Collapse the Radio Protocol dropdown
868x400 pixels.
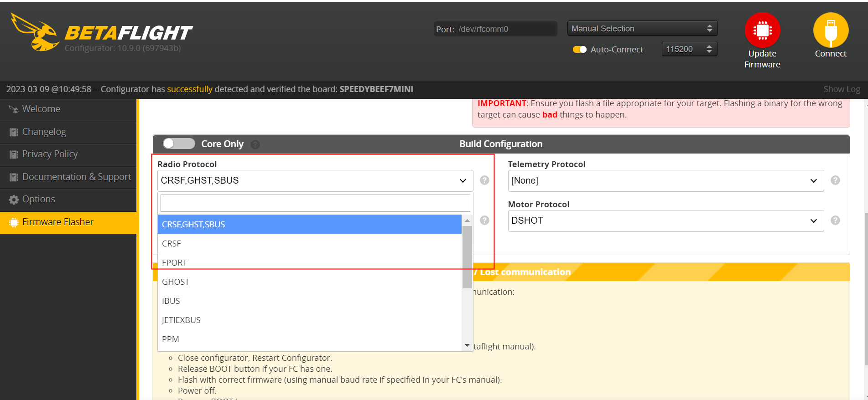pyautogui.click(x=315, y=180)
